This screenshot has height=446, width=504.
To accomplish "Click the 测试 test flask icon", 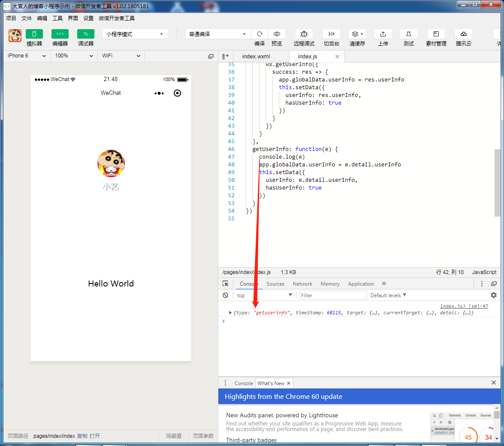I will [408, 34].
